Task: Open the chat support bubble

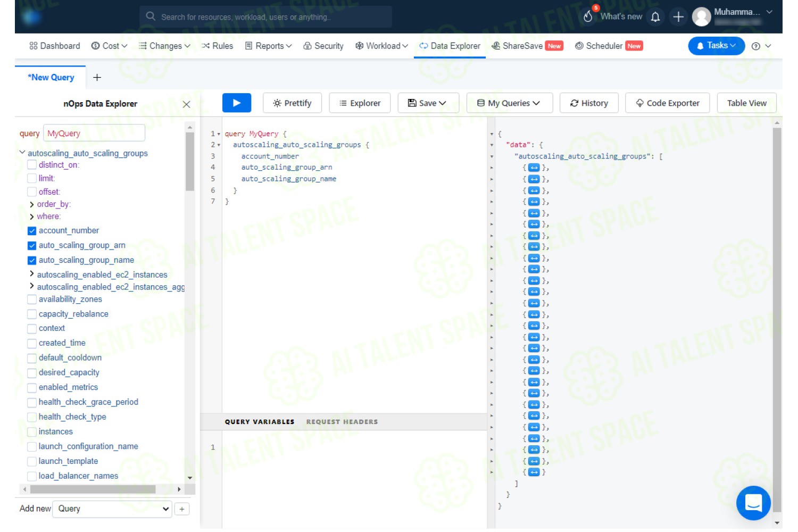Action: 753,503
